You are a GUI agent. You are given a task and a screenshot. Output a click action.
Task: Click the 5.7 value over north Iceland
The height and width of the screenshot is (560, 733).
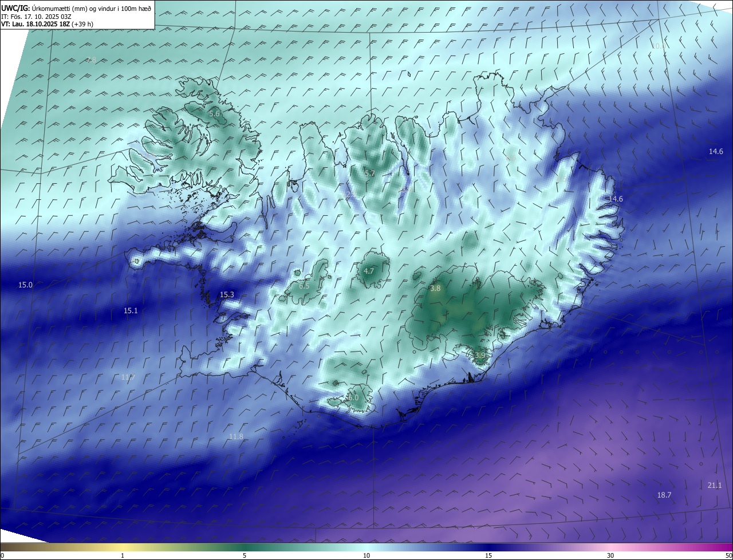[x=370, y=173]
